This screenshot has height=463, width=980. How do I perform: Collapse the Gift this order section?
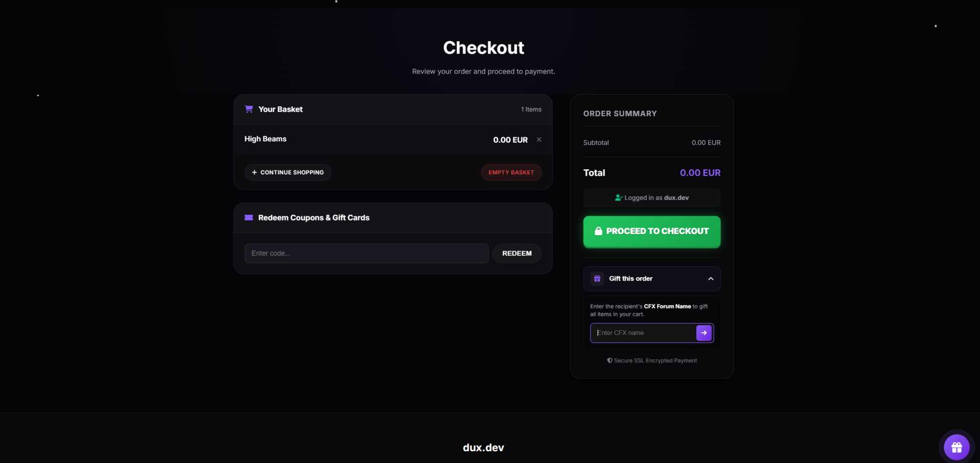point(710,278)
